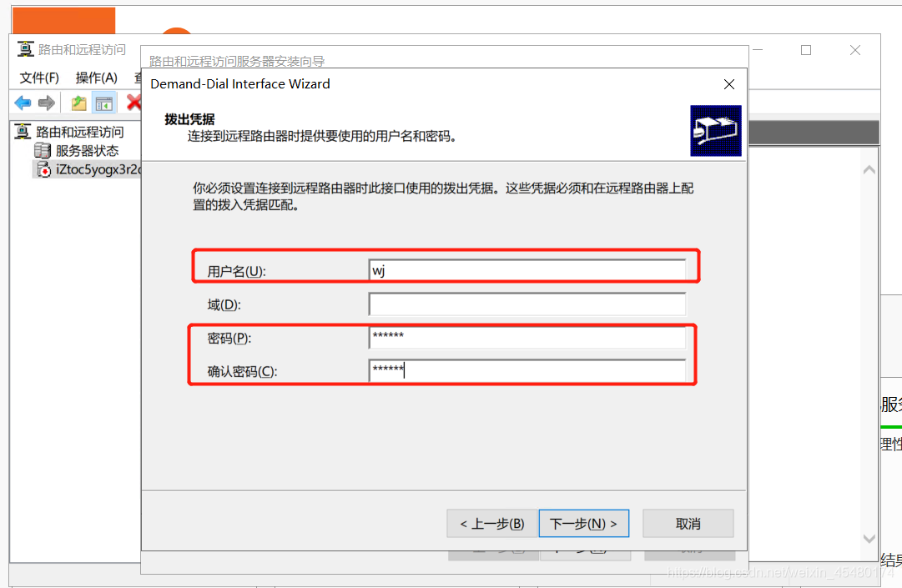
Task: Click the Routing and Remote Access title icon
Action: [x=26, y=50]
